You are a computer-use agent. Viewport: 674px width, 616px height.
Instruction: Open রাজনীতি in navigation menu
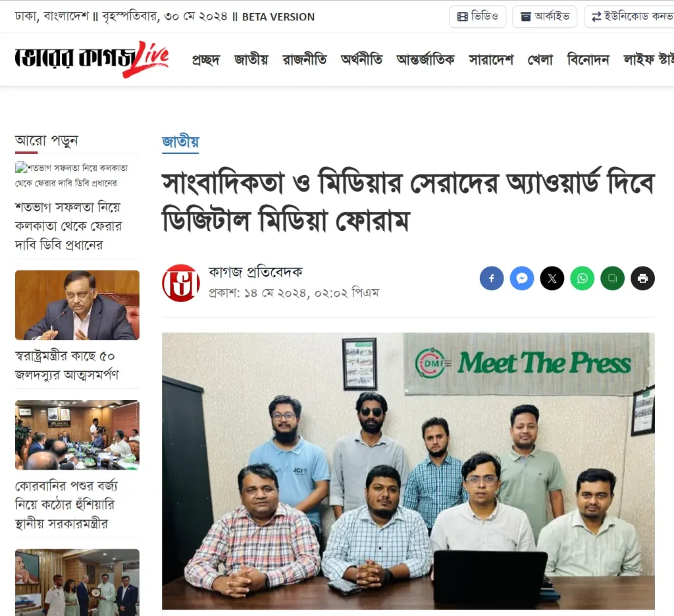(305, 59)
